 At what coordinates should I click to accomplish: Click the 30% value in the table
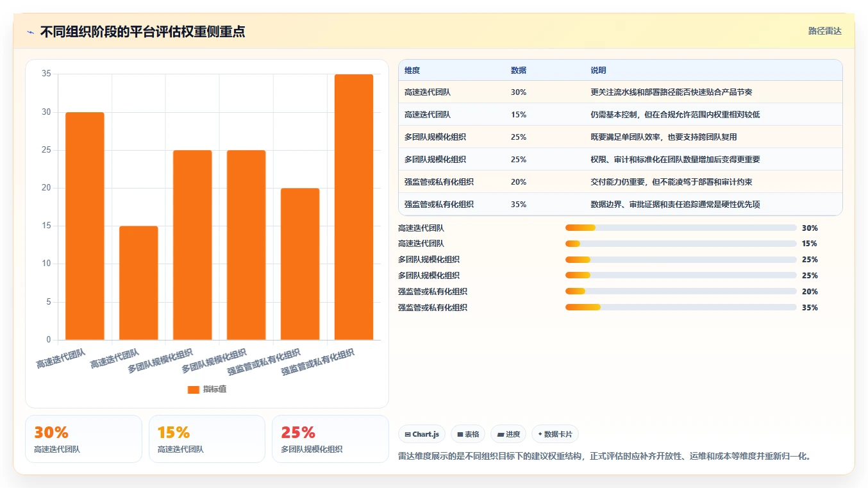[519, 92]
